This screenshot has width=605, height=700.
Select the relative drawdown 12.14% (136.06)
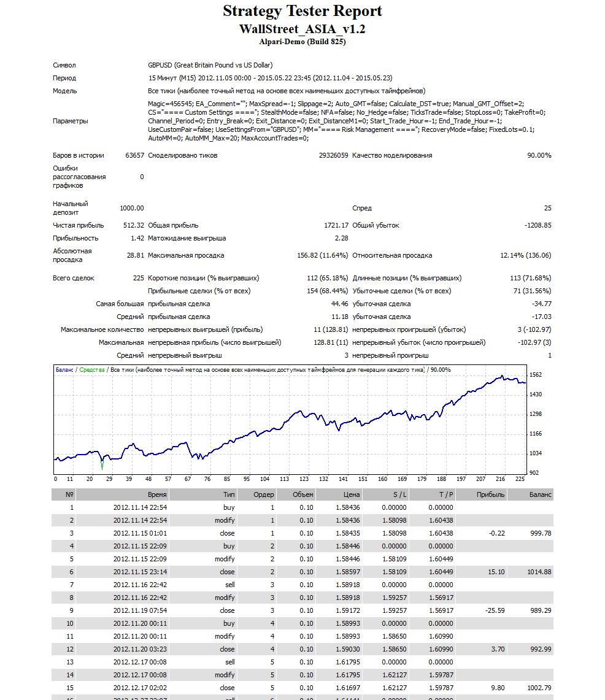(x=526, y=255)
